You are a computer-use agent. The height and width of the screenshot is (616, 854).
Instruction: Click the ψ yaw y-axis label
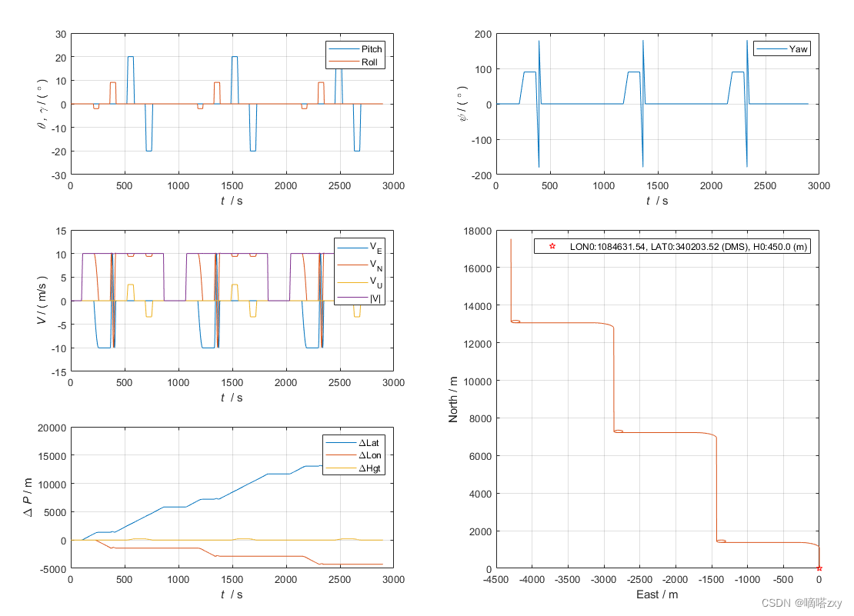tap(462, 104)
